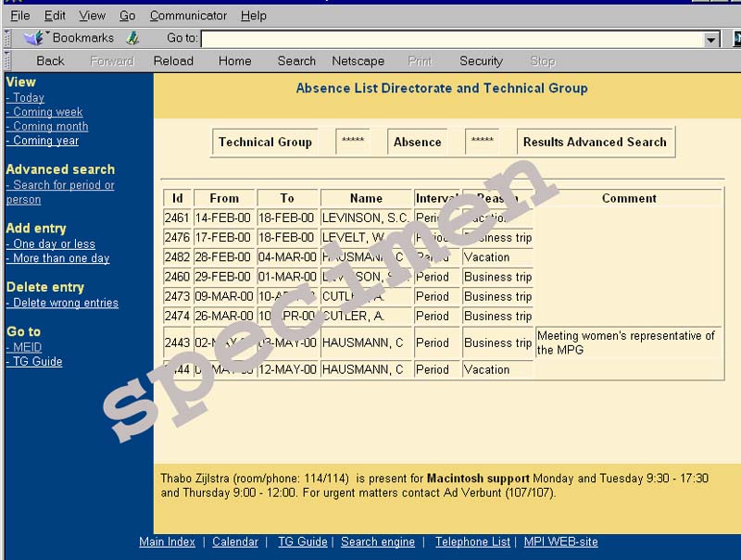Select entry Id 2443
741x560 pixels.
pyautogui.click(x=177, y=342)
